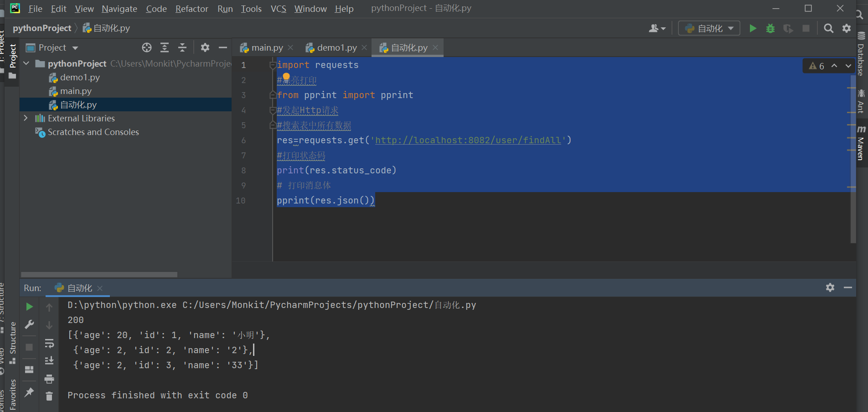
Task: Open the Edit menu
Action: (x=58, y=9)
